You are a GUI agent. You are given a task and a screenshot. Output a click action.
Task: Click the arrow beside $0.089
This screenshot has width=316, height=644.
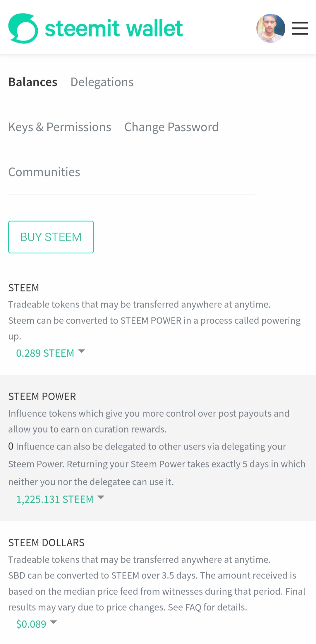(x=54, y=622)
